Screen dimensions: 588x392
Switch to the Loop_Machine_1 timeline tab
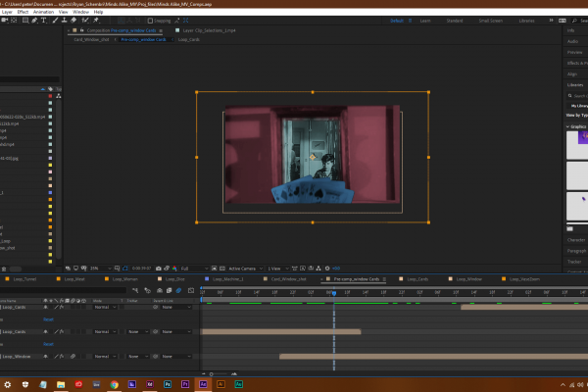(x=227, y=279)
